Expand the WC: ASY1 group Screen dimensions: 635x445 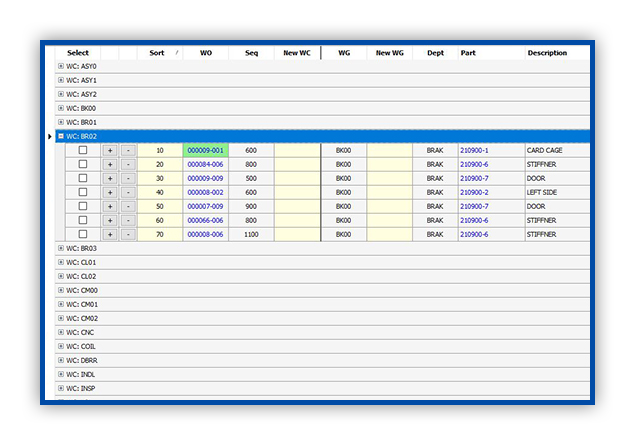click(61, 80)
